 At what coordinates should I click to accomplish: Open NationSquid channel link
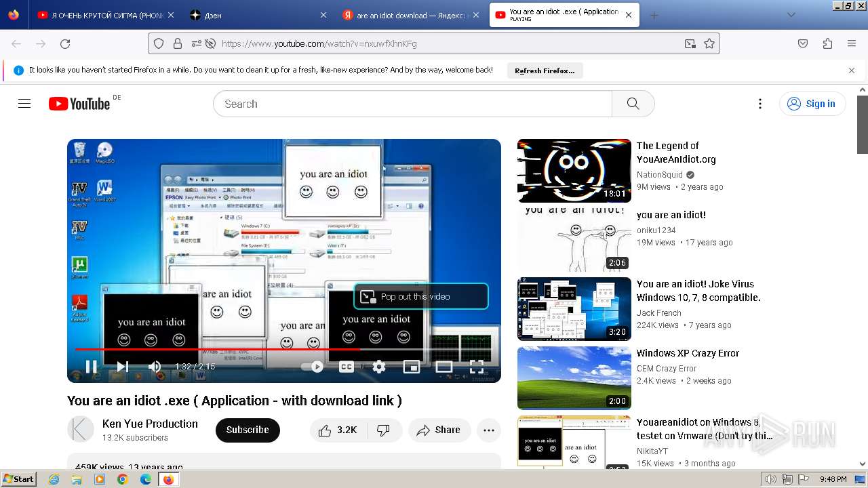coord(660,174)
